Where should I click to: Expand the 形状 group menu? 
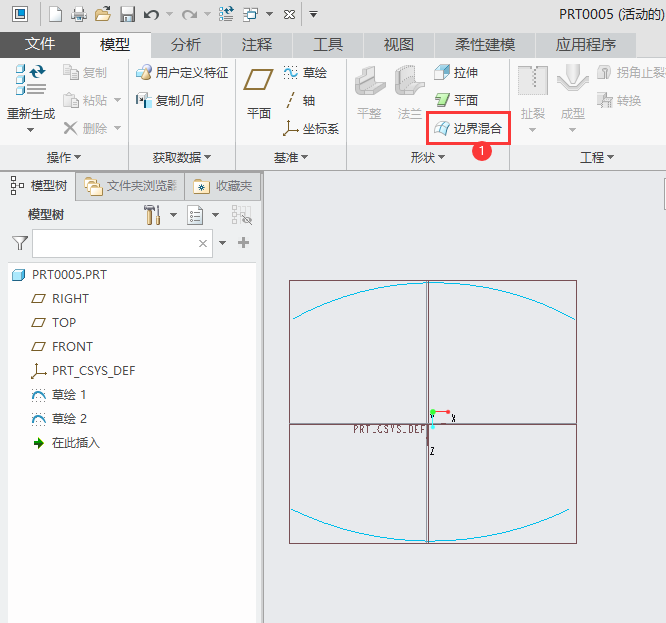point(428,158)
